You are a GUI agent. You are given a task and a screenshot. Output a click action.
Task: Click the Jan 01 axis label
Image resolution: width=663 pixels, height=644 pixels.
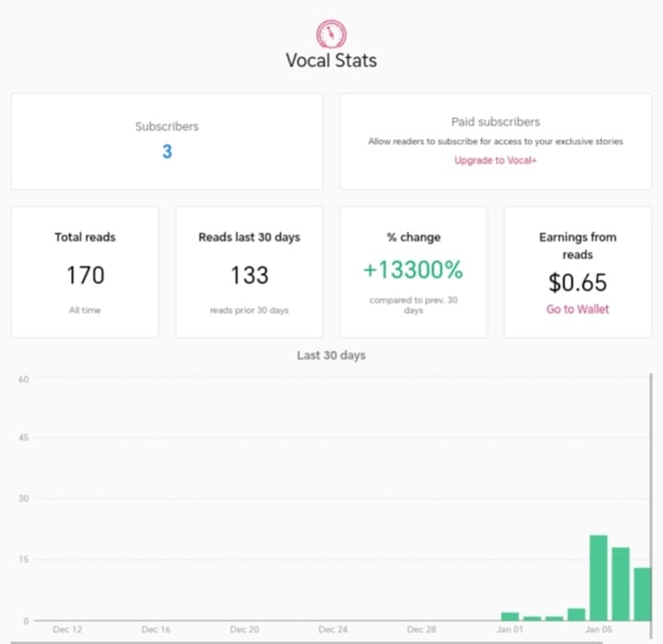pyautogui.click(x=510, y=629)
